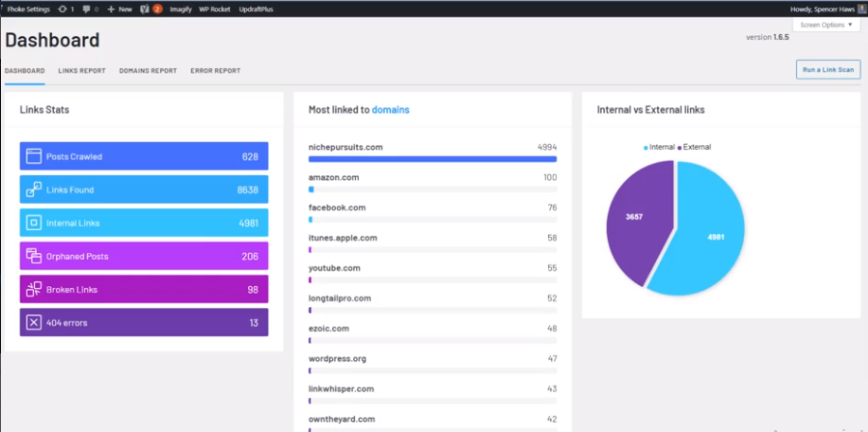The height and width of the screenshot is (432, 868).
Task: Open the WP Rocket admin bar menu
Action: 215,9
